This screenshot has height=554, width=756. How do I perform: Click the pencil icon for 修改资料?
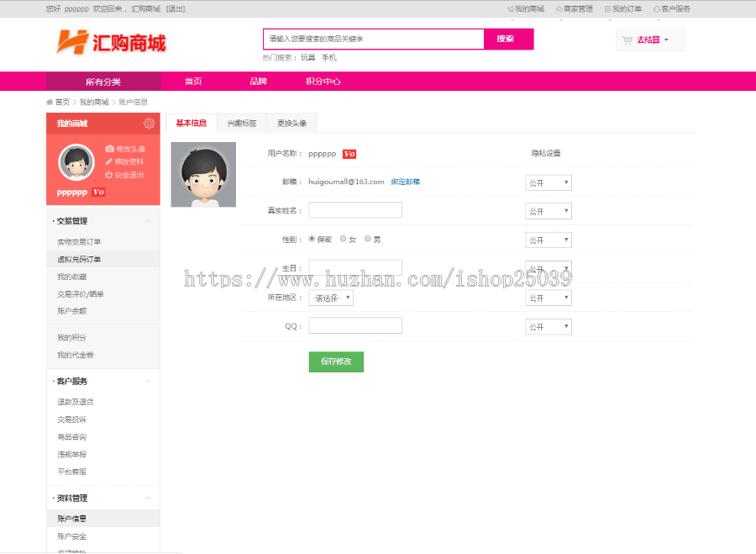click(109, 161)
